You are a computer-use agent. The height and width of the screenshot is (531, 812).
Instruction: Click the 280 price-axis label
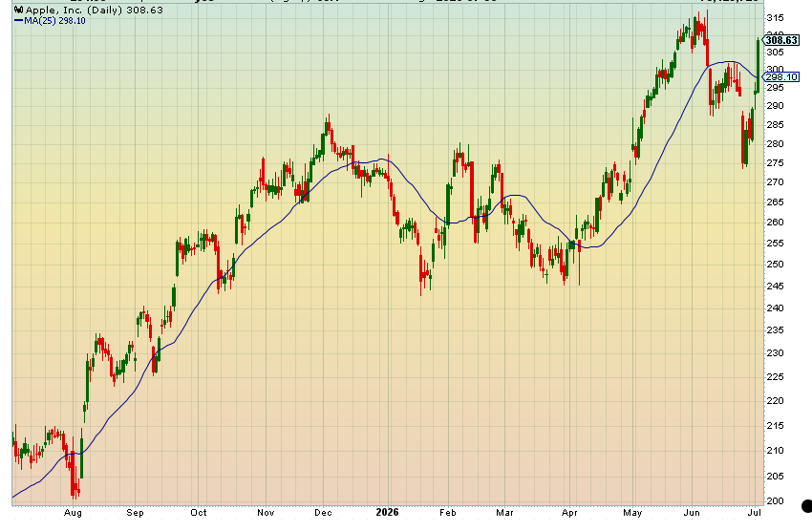(776, 144)
